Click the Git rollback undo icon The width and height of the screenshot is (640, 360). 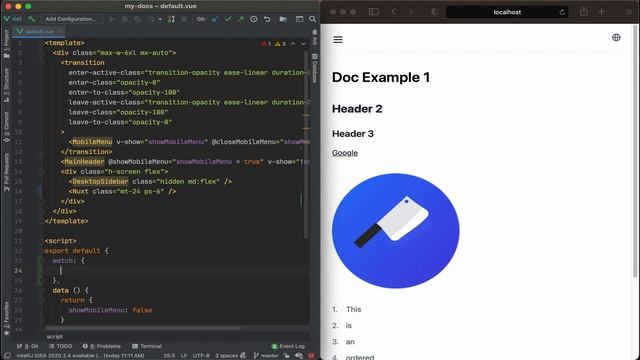coord(267,19)
